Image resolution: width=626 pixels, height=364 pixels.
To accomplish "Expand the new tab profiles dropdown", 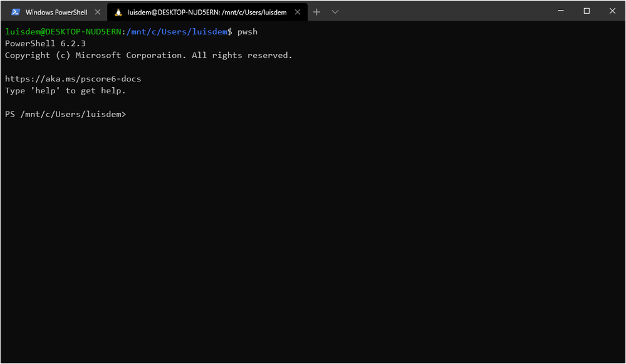I will point(335,12).
